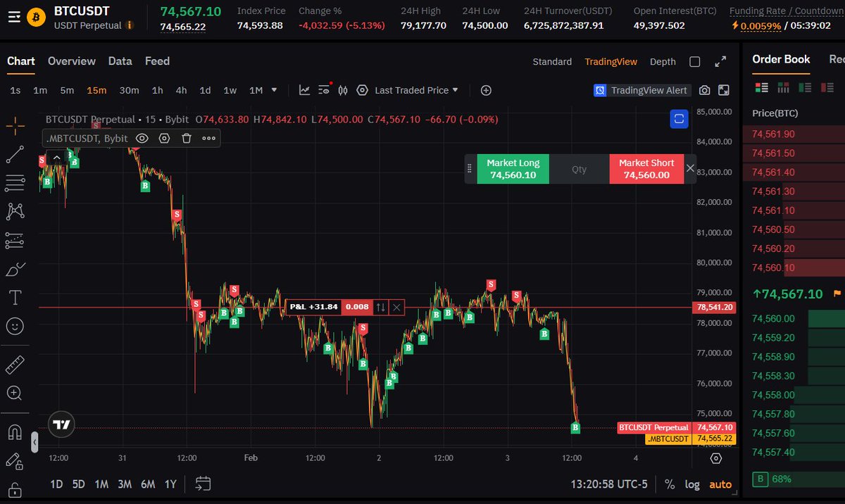Open chart settings gear icon
This screenshot has width=845, height=504.
362,90
